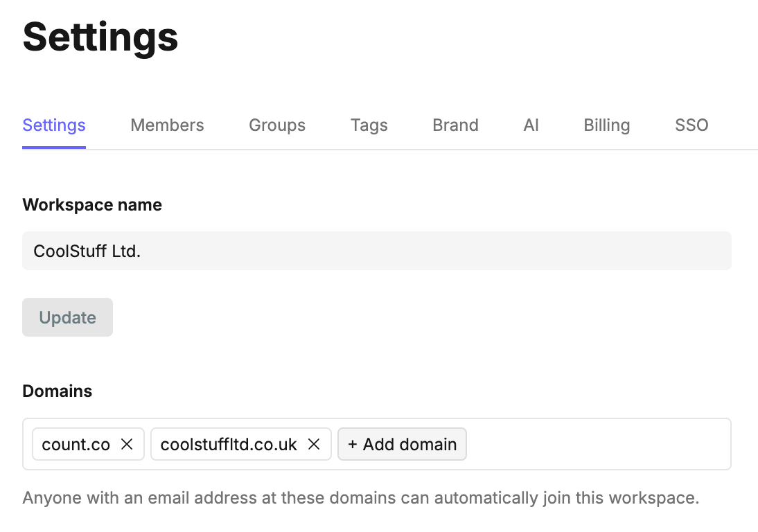Click the Settings page heading

(100, 37)
